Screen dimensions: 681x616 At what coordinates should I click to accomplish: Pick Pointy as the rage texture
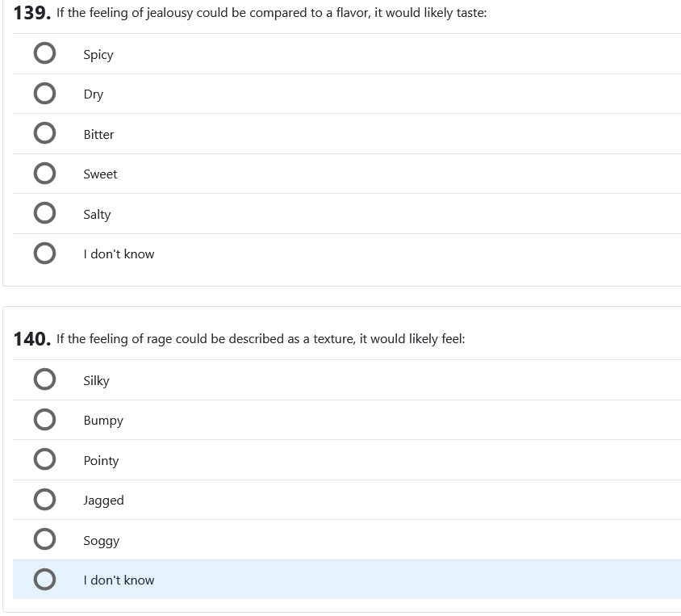pyautogui.click(x=45, y=460)
